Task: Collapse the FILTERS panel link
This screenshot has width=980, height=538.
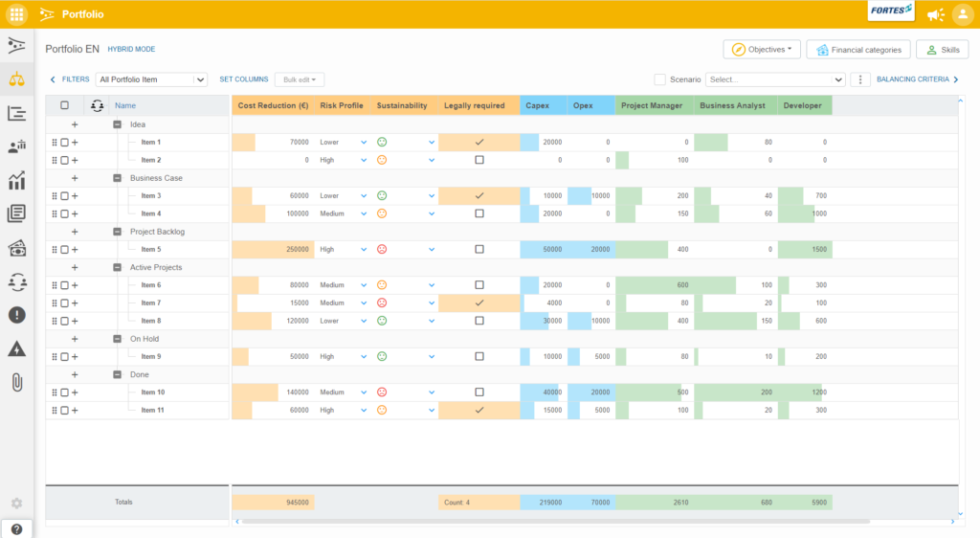Action: pos(70,79)
